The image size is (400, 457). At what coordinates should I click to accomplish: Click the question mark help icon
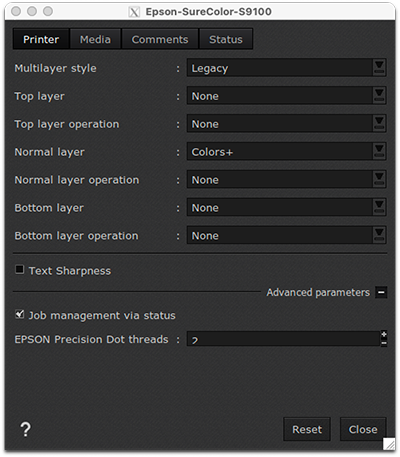tap(26, 429)
